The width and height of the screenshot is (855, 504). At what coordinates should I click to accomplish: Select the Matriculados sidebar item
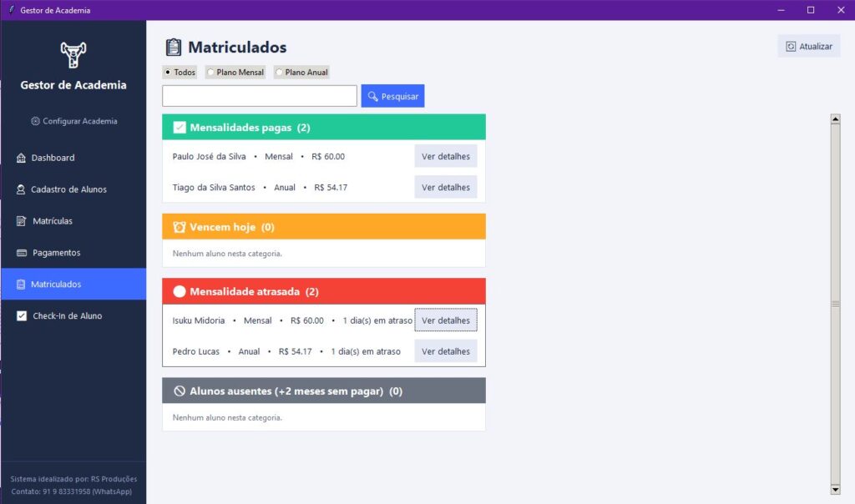pos(73,284)
